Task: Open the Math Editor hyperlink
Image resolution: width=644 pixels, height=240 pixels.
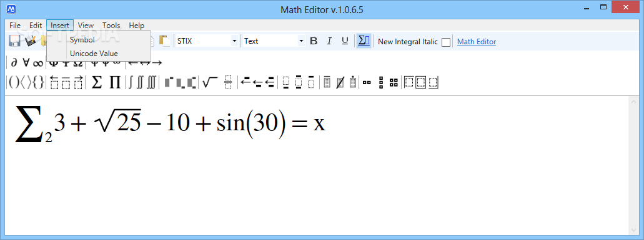Action: tap(477, 42)
